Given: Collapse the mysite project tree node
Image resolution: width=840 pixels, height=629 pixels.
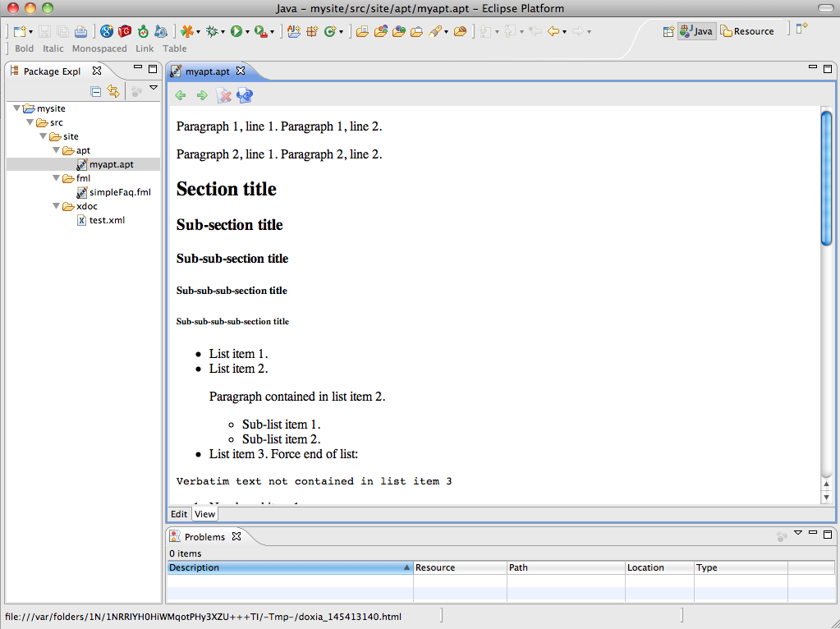Looking at the screenshot, I should [x=17, y=108].
